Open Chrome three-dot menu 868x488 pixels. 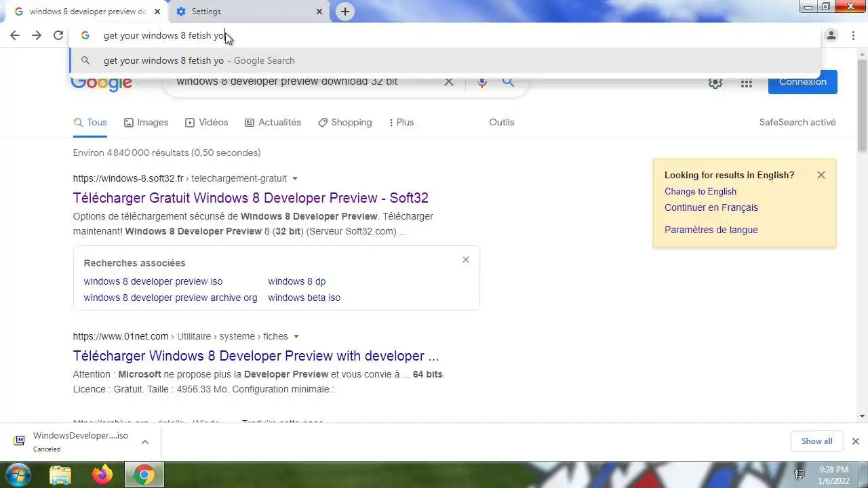point(853,35)
